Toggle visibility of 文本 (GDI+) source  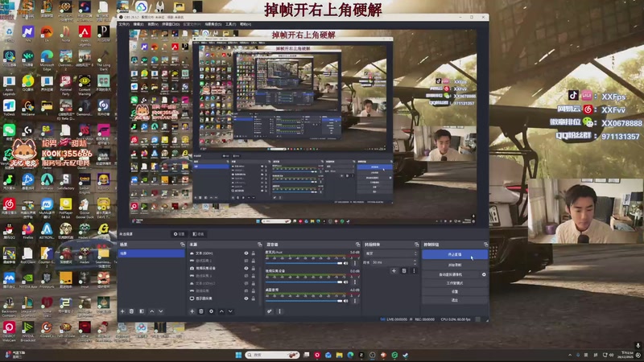click(246, 253)
